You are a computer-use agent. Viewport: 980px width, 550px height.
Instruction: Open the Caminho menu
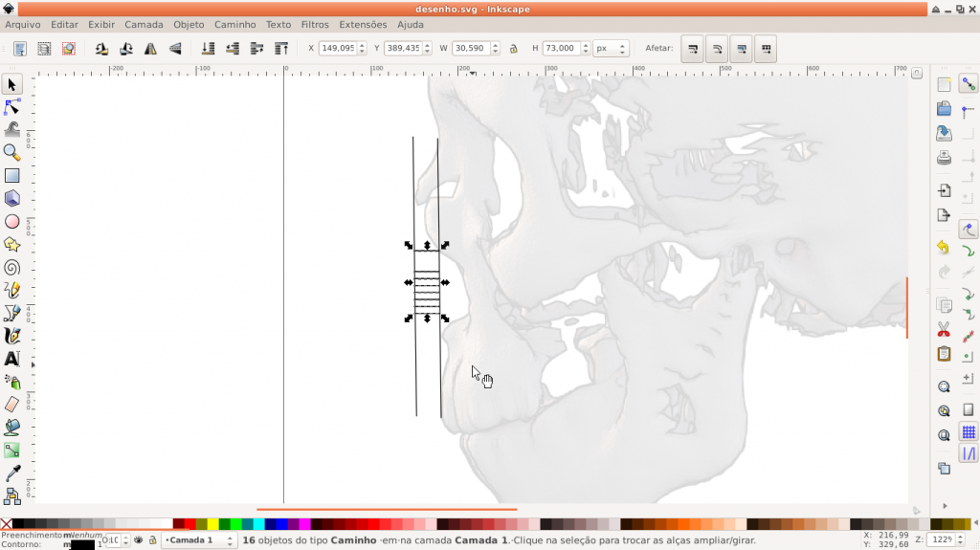pyautogui.click(x=235, y=24)
